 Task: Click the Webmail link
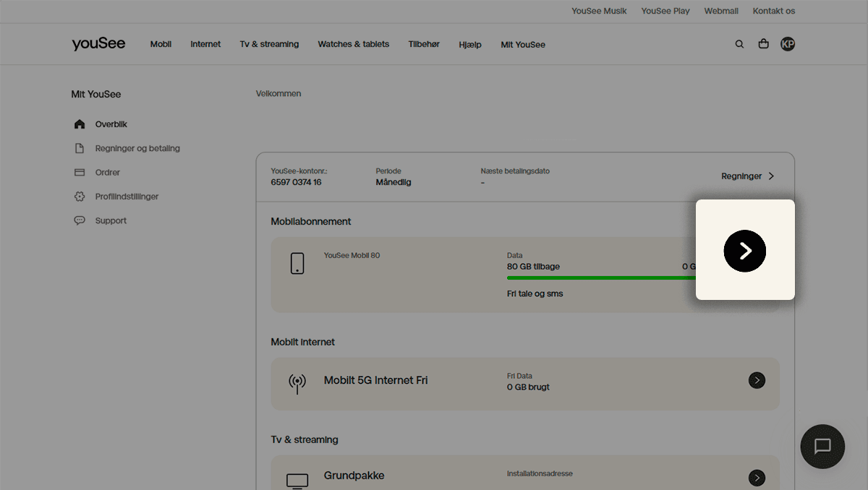[721, 11]
